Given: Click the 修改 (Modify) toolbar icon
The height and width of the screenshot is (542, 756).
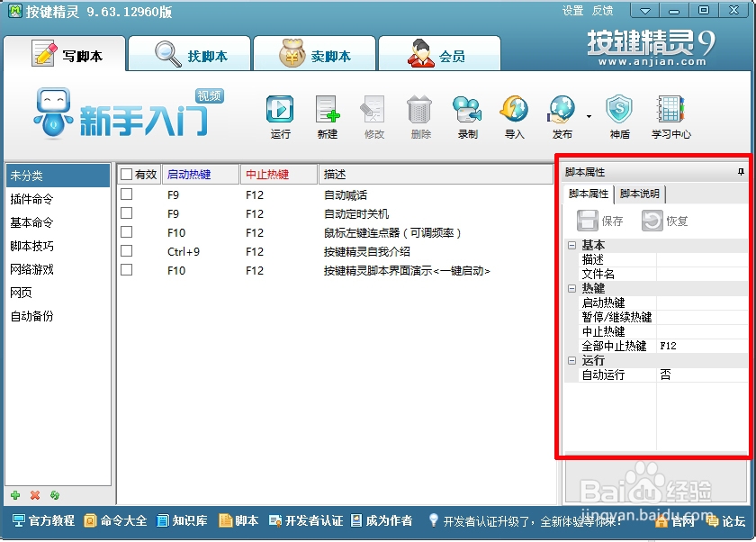Looking at the screenshot, I should pos(373,110).
